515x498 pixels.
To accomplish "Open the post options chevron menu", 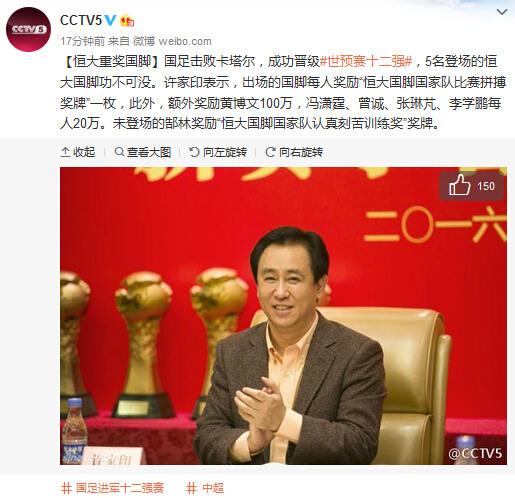I will [x=502, y=12].
